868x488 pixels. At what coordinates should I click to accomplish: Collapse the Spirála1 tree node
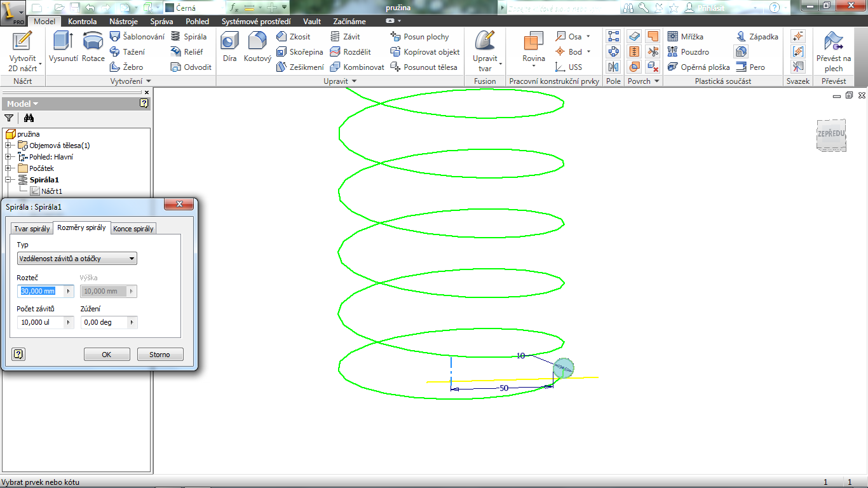tap(8, 180)
